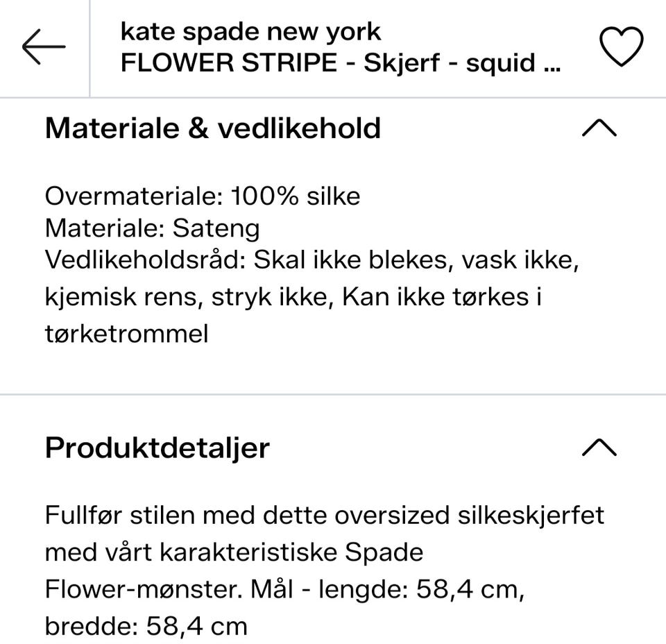Toggle the Produktdetaljer section closed
The width and height of the screenshot is (666, 644).
click(598, 448)
